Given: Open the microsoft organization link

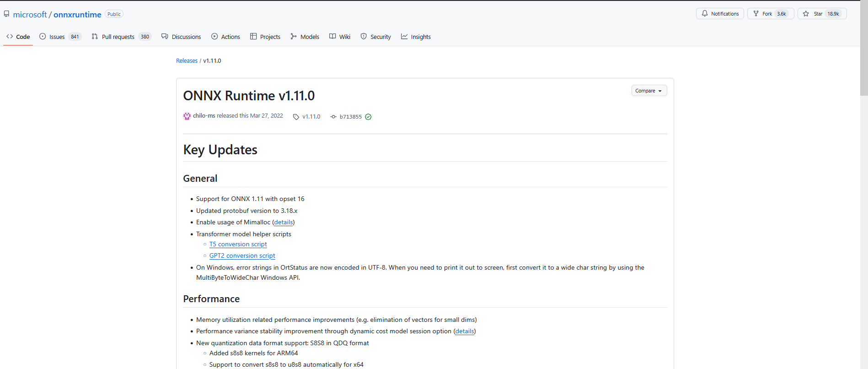Looking at the screenshot, I should click(x=30, y=15).
